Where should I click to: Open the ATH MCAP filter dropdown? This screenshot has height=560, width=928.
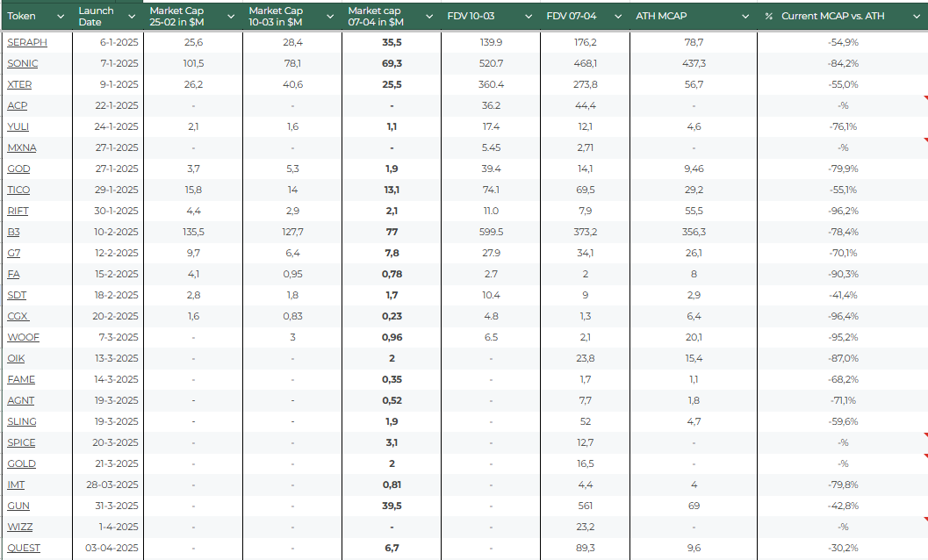pos(745,17)
